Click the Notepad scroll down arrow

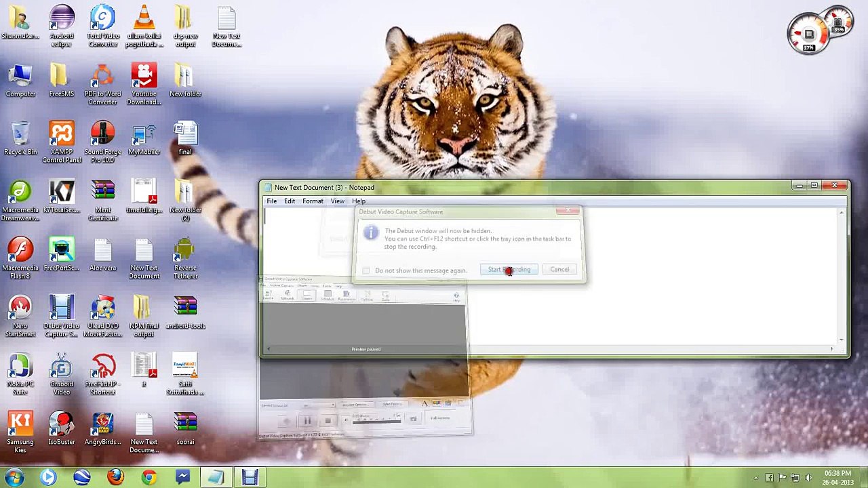(x=842, y=340)
